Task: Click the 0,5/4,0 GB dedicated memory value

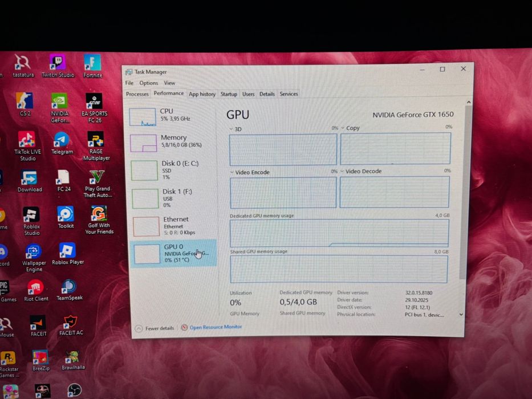Action: [298, 302]
